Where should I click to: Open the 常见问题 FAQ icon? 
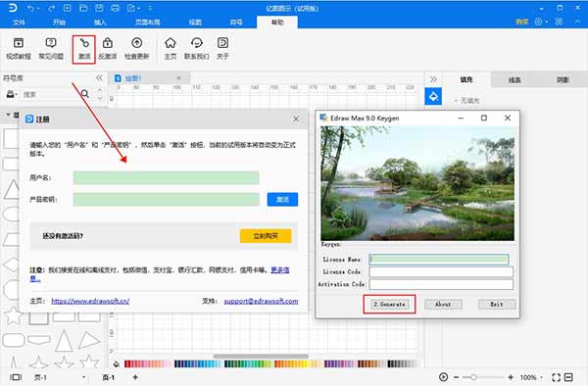[51, 49]
